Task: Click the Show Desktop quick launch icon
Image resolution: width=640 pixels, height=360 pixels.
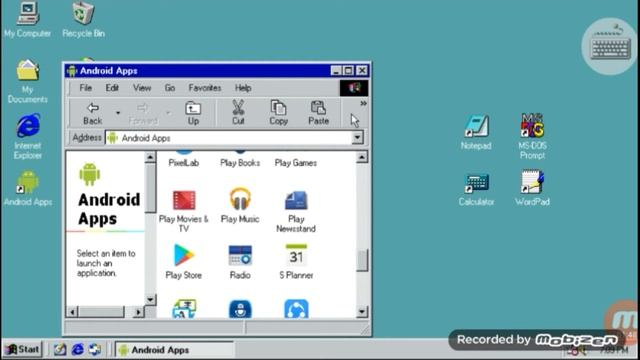Action: pyautogui.click(x=60, y=349)
